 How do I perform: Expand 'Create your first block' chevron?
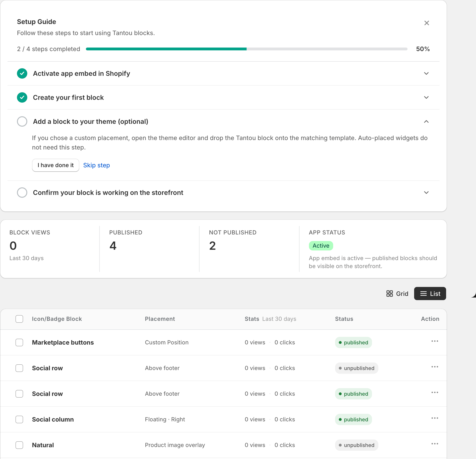426,97
